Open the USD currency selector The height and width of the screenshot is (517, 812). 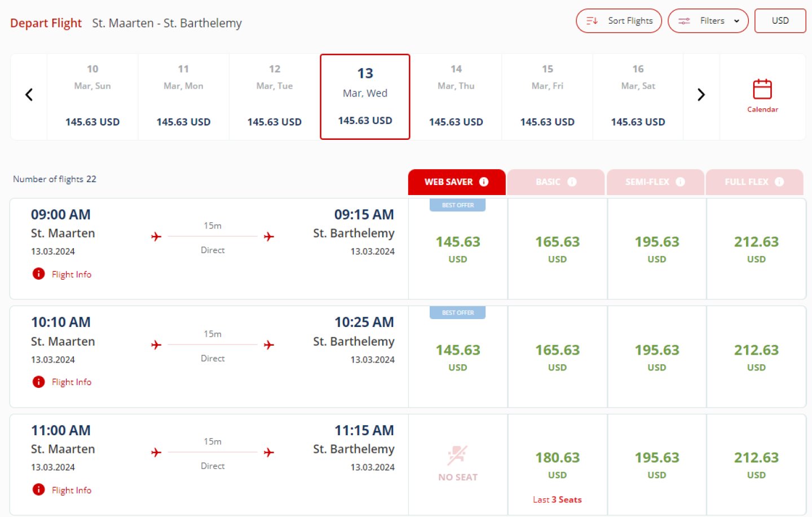tap(780, 20)
